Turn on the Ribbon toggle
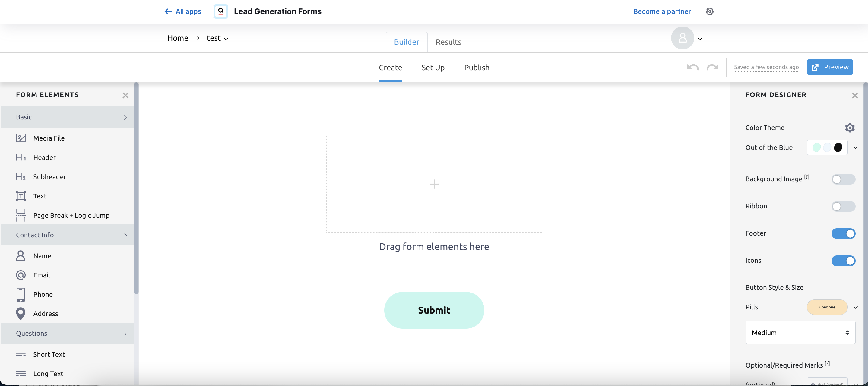The height and width of the screenshot is (386, 868). click(843, 206)
